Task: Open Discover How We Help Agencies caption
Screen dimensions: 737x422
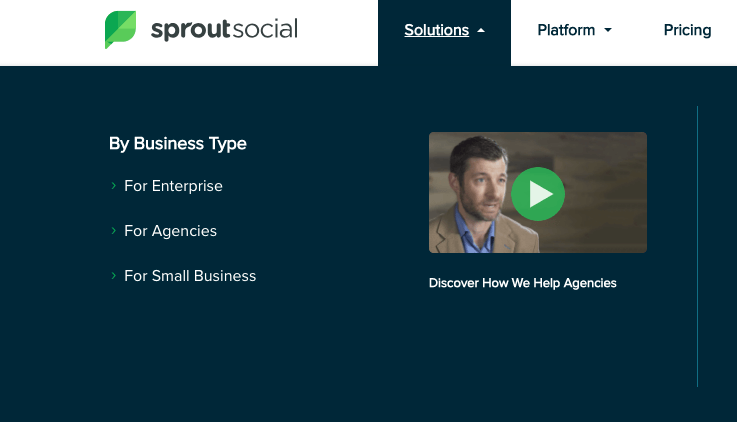Action: (x=522, y=283)
